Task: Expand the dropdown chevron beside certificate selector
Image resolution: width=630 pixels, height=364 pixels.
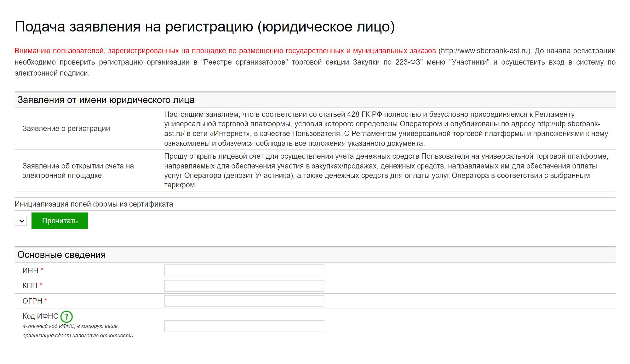Action: tap(20, 221)
